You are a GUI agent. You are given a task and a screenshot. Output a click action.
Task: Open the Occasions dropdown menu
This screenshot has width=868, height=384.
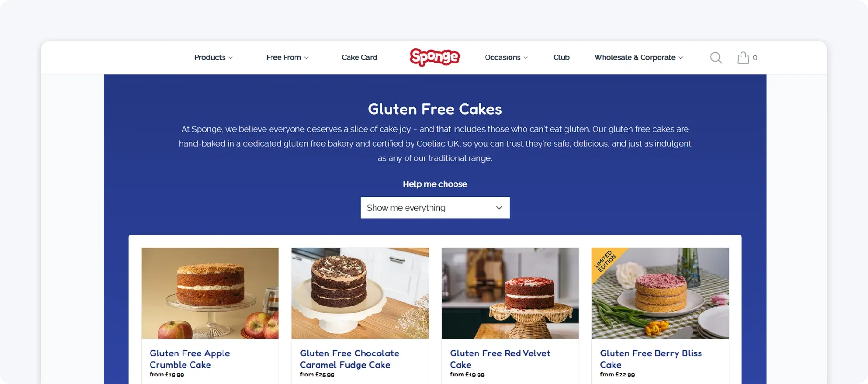coord(506,57)
